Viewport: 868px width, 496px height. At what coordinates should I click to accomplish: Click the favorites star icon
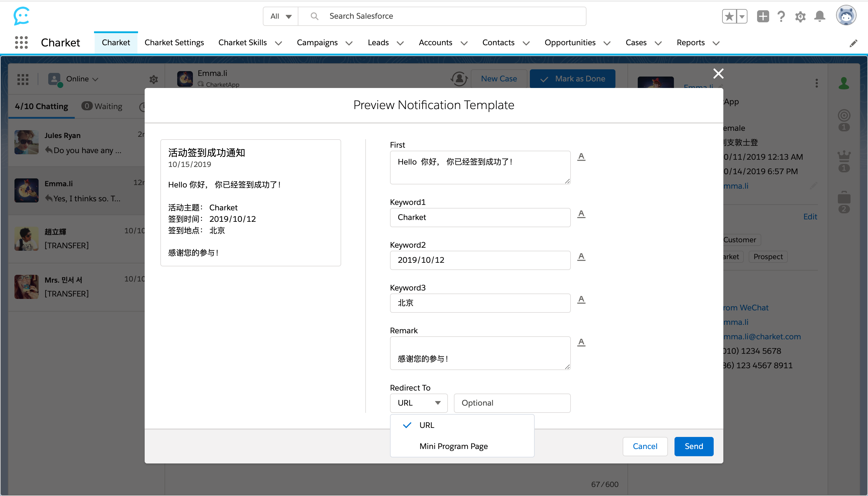tap(729, 16)
